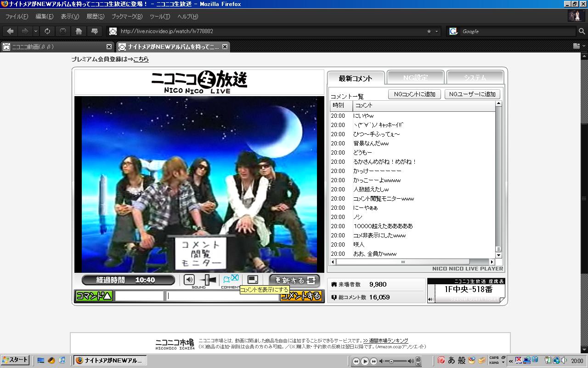Open the ヘルプ(H) menu
The image size is (588, 368).
click(x=187, y=17)
